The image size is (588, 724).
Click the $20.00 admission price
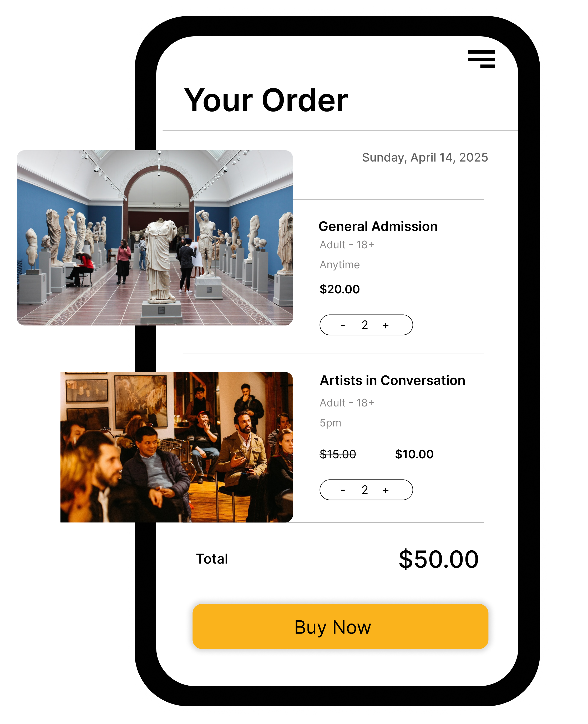(x=339, y=289)
